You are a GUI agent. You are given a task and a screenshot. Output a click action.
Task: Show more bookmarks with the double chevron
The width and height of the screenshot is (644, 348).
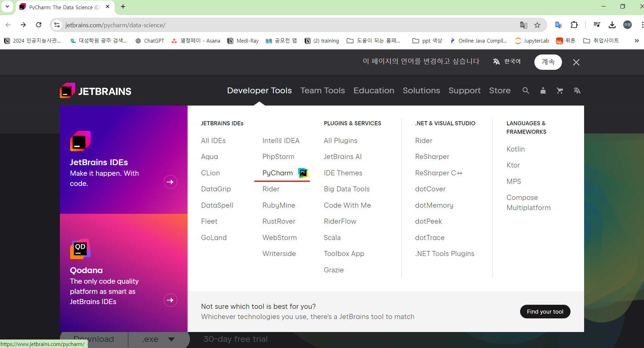[x=637, y=41]
